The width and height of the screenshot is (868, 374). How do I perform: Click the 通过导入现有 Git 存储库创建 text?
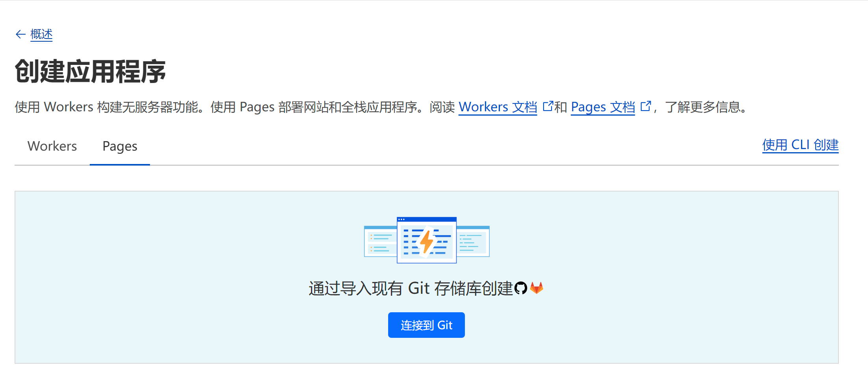pyautogui.click(x=411, y=289)
